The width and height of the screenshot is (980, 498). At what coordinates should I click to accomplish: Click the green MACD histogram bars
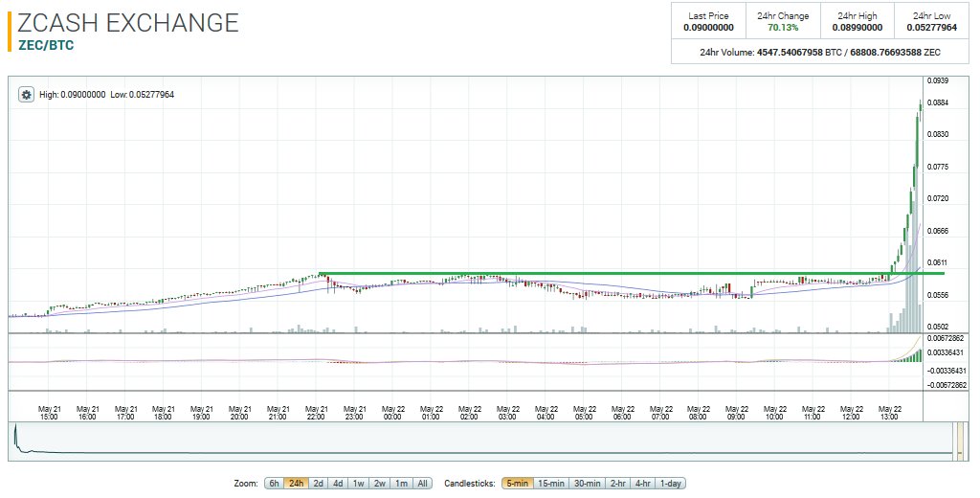tap(909, 356)
